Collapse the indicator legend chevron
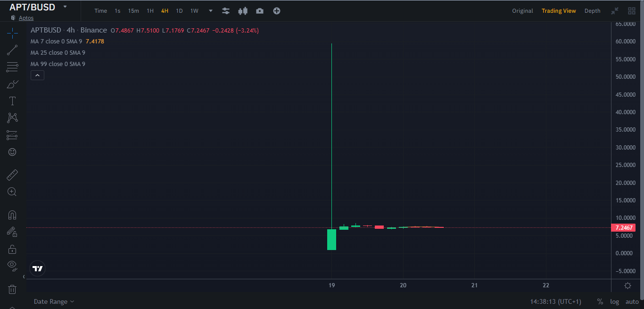This screenshot has width=644, height=309. [37, 75]
